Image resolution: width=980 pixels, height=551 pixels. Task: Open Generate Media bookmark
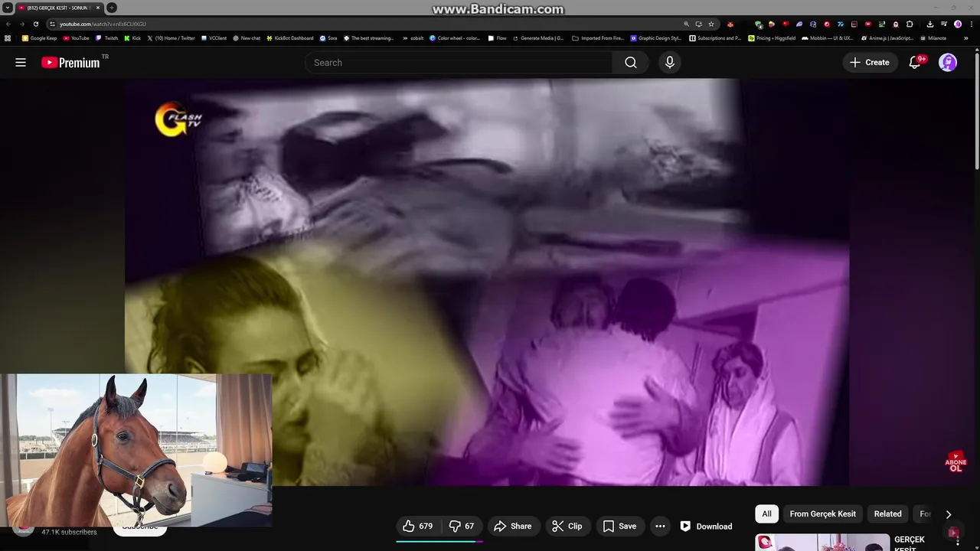[538, 37]
